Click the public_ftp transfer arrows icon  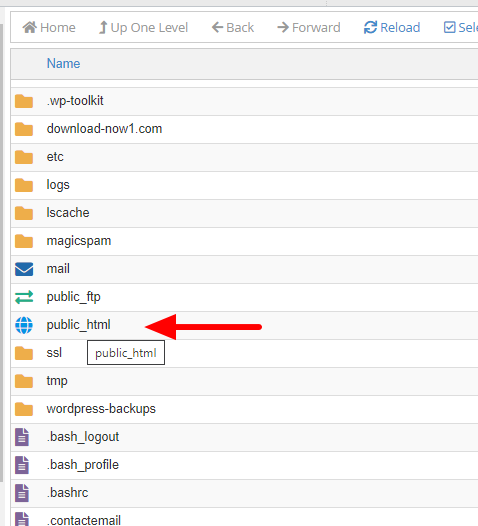(24, 297)
